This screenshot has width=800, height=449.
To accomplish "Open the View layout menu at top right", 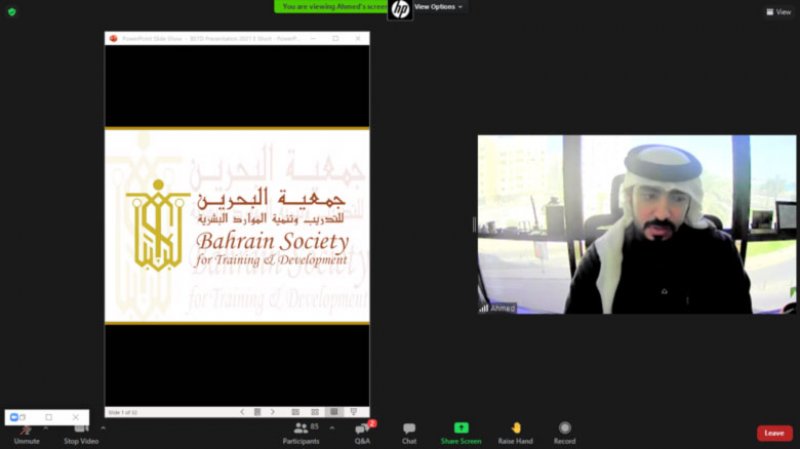I will click(779, 12).
